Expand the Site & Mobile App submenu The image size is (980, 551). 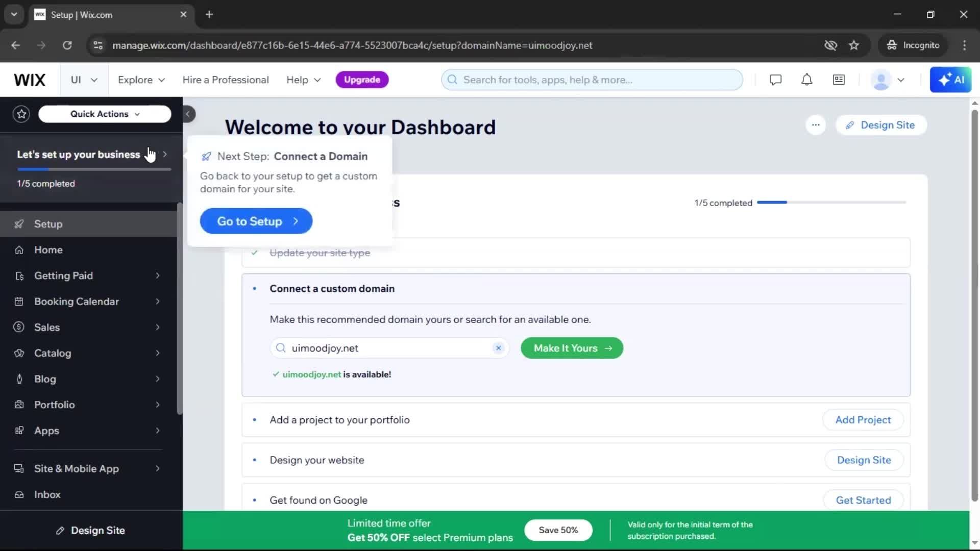coord(158,468)
